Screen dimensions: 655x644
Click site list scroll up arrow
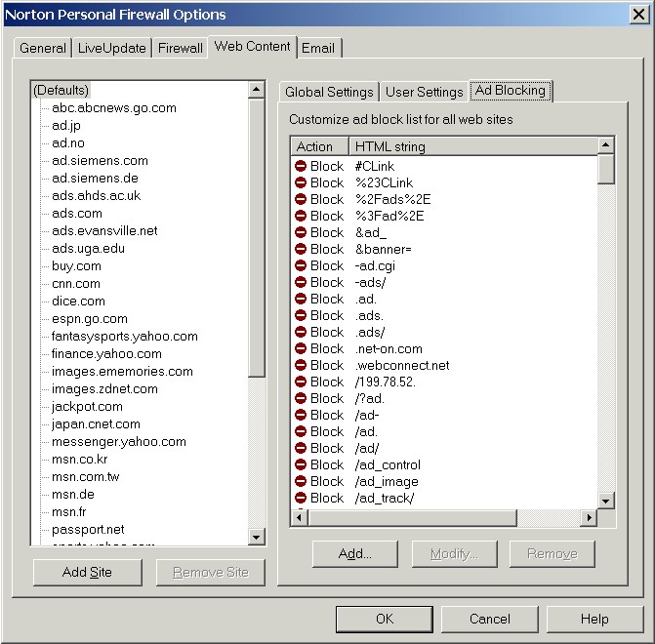(256, 90)
